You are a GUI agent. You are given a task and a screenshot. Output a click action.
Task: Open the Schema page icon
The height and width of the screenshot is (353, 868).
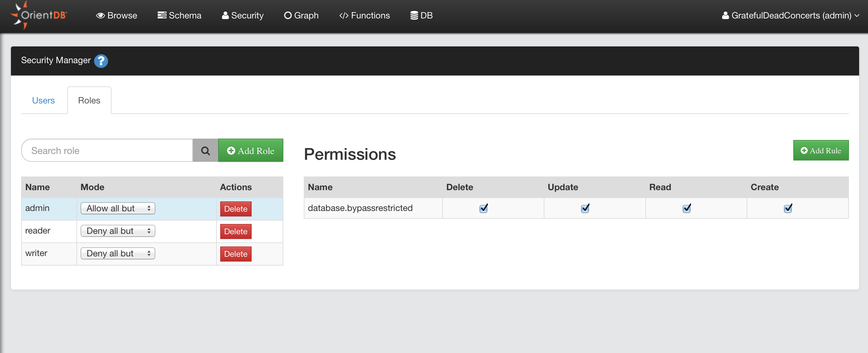coord(162,15)
